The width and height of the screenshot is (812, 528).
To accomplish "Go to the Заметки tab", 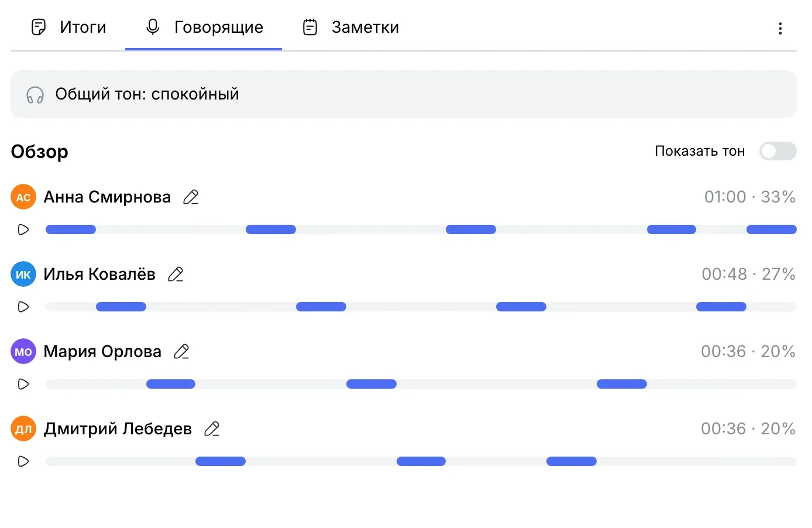I will coord(350,27).
